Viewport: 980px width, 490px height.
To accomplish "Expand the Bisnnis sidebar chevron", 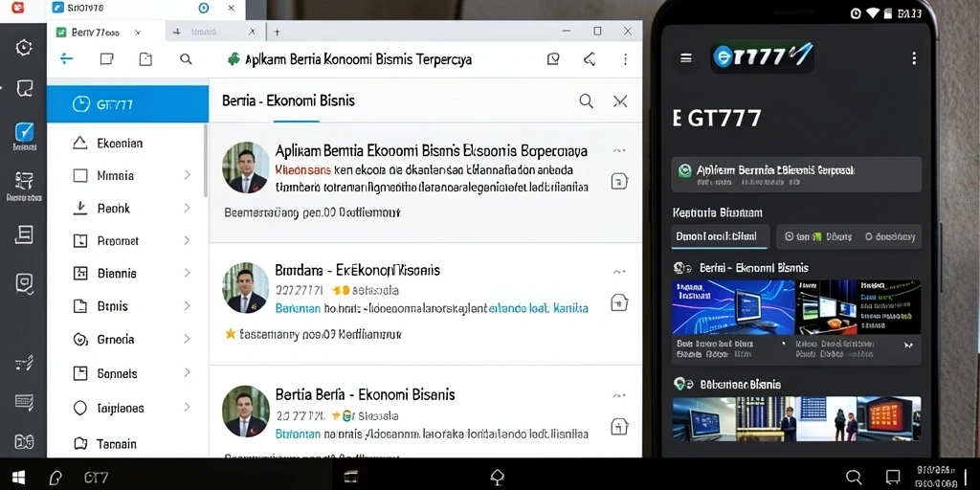I will click(187, 273).
